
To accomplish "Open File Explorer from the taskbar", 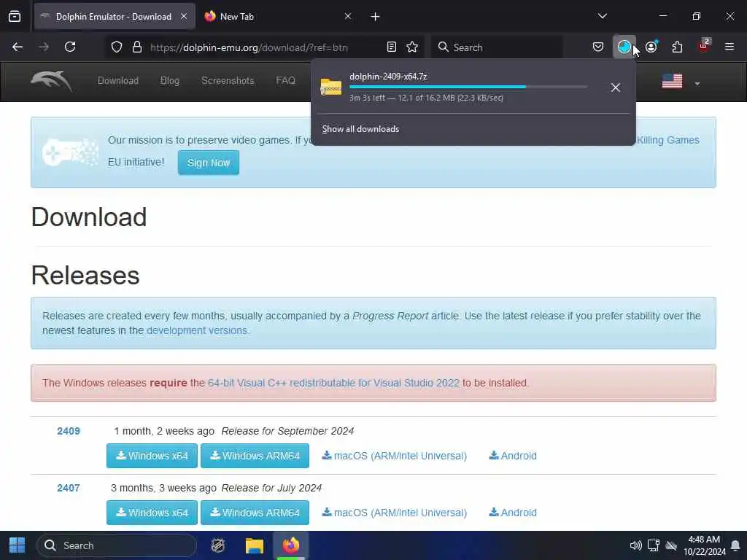I will click(x=255, y=545).
